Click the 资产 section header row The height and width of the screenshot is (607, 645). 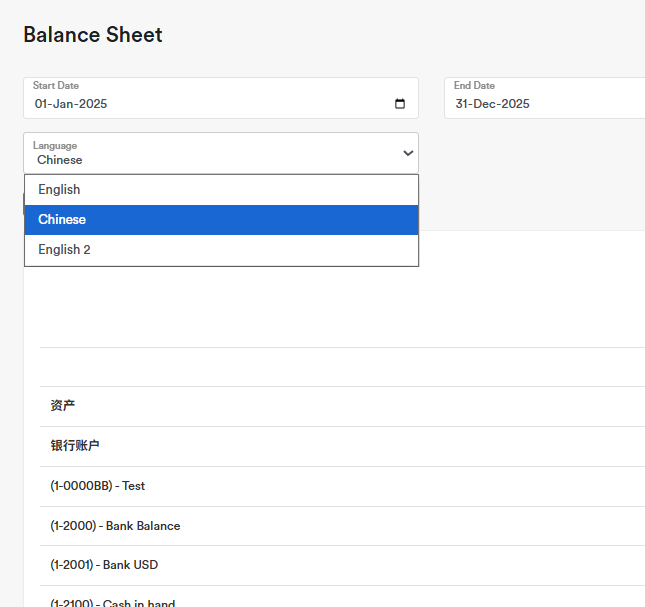click(x=63, y=406)
